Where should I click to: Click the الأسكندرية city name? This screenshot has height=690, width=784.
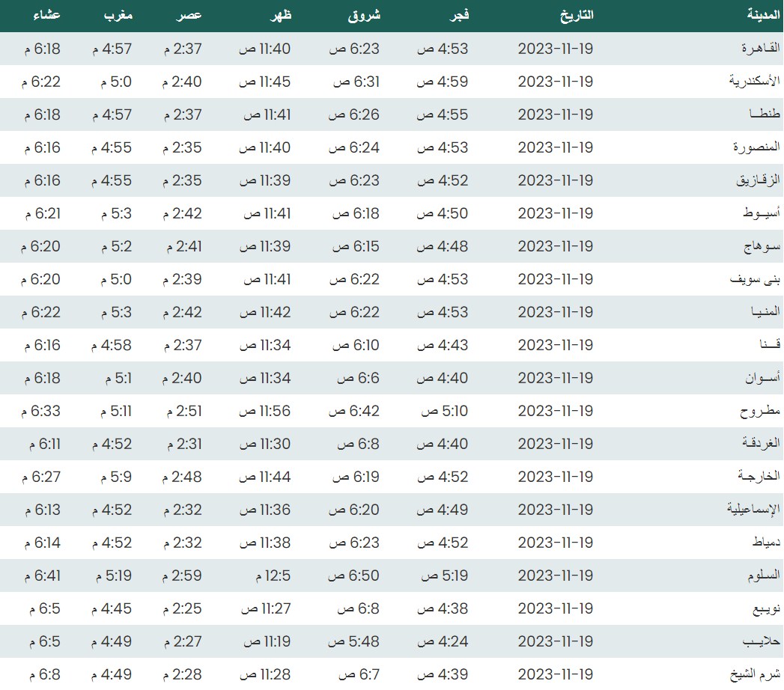pyautogui.click(x=754, y=82)
